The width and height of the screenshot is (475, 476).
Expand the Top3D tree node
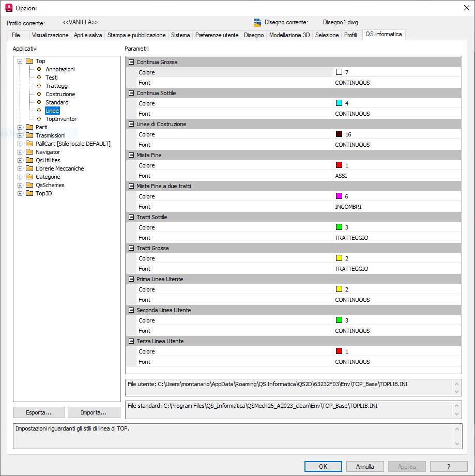20,193
